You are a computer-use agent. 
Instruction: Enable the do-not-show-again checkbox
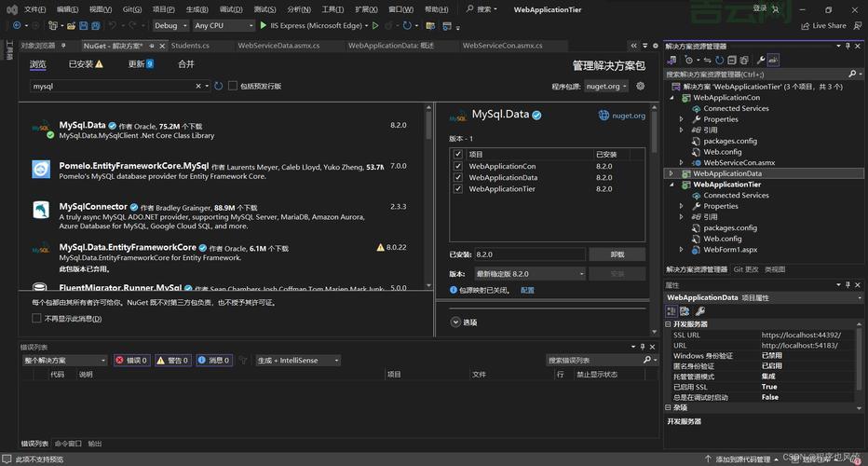point(37,319)
